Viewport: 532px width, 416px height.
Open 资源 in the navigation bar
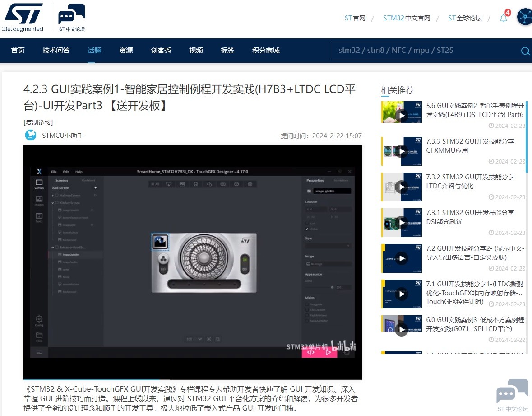pos(126,51)
